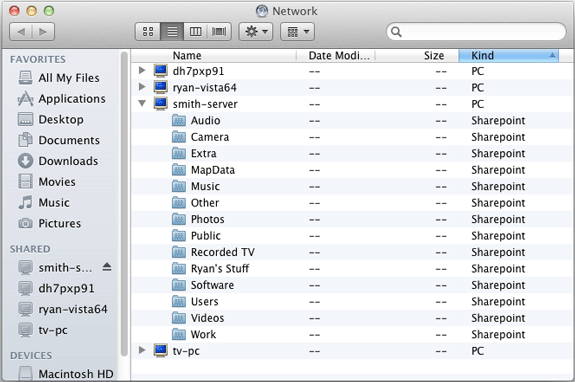The width and height of the screenshot is (575, 382).
Task: Click the sidebar vertical scrollbar
Action: [124, 203]
